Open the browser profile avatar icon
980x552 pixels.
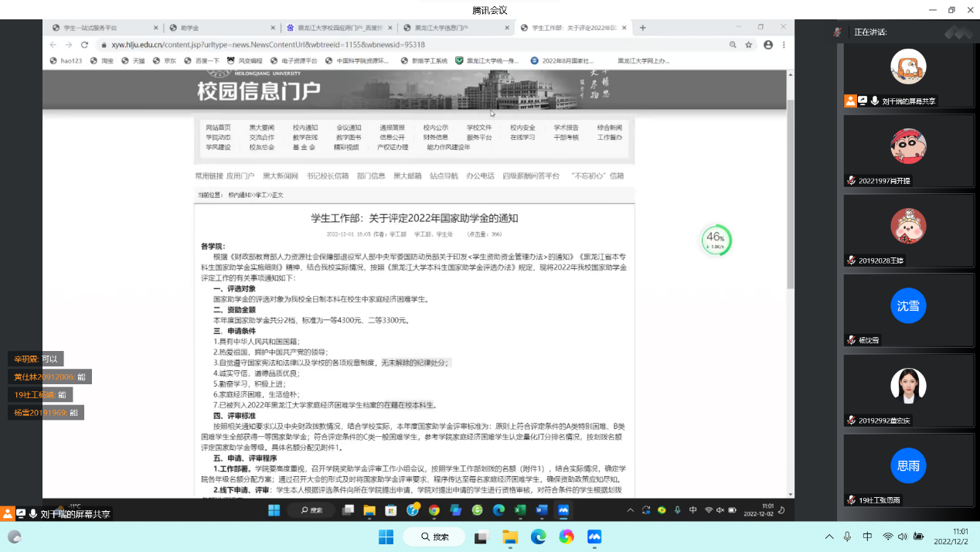(x=767, y=45)
